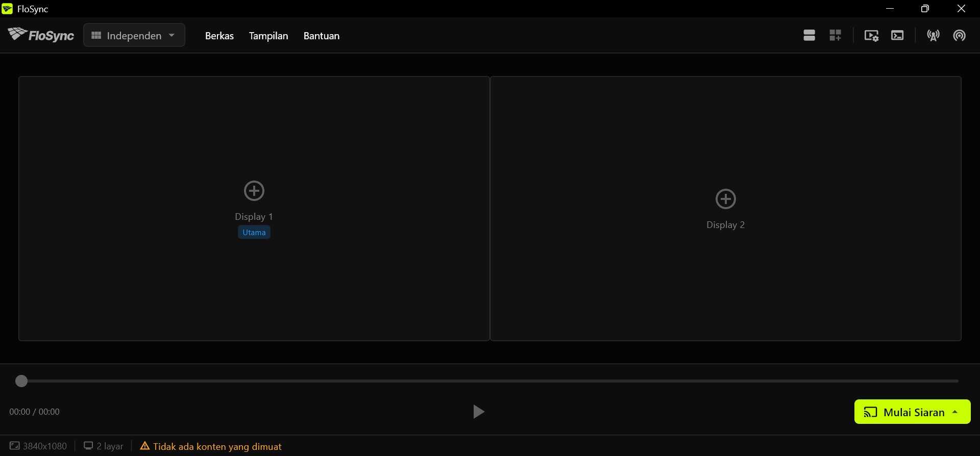This screenshot has width=980, height=456.
Task: Click the 3840x1080 resolution text
Action: tap(45, 446)
